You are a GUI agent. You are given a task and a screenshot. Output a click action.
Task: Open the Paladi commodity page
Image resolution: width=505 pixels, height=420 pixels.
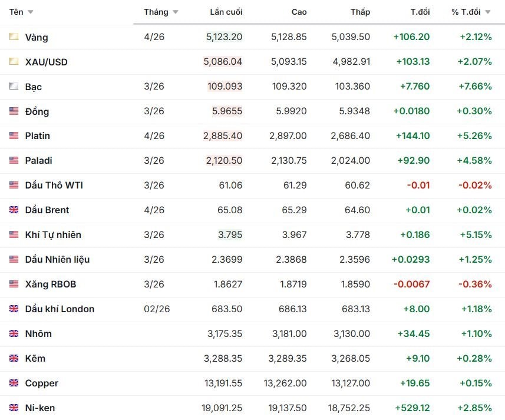tap(38, 160)
